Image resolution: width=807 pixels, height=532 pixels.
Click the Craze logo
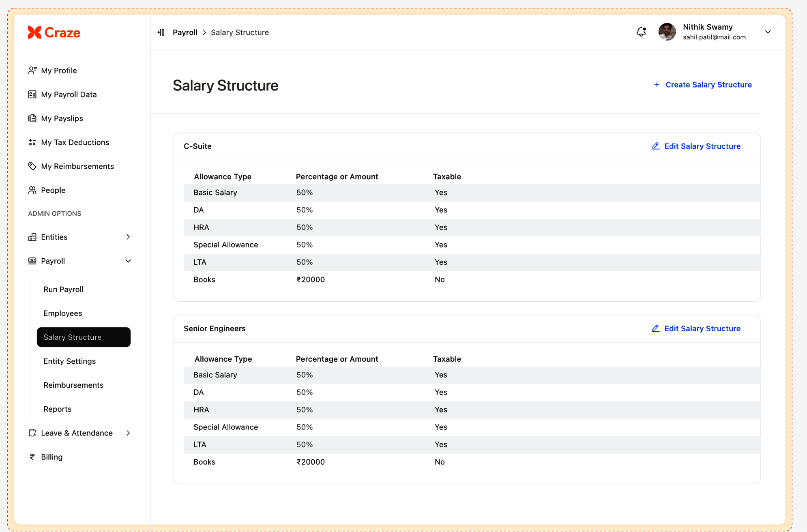[54, 32]
